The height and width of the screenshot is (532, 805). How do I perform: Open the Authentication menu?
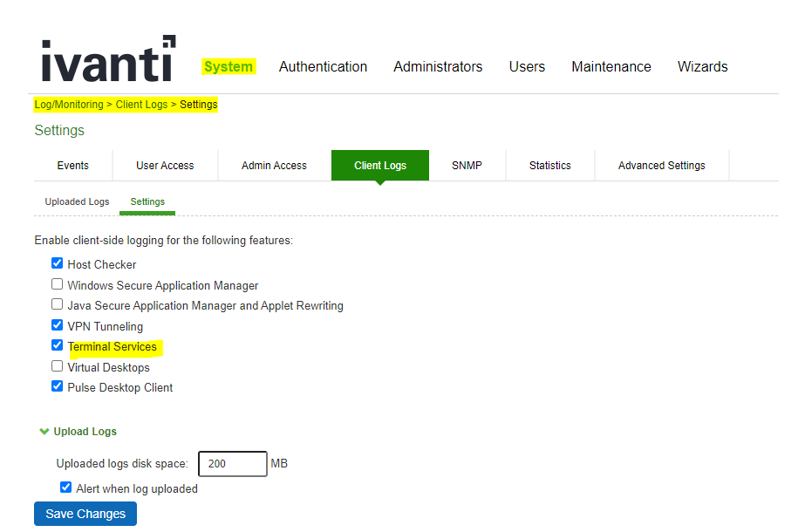(323, 66)
